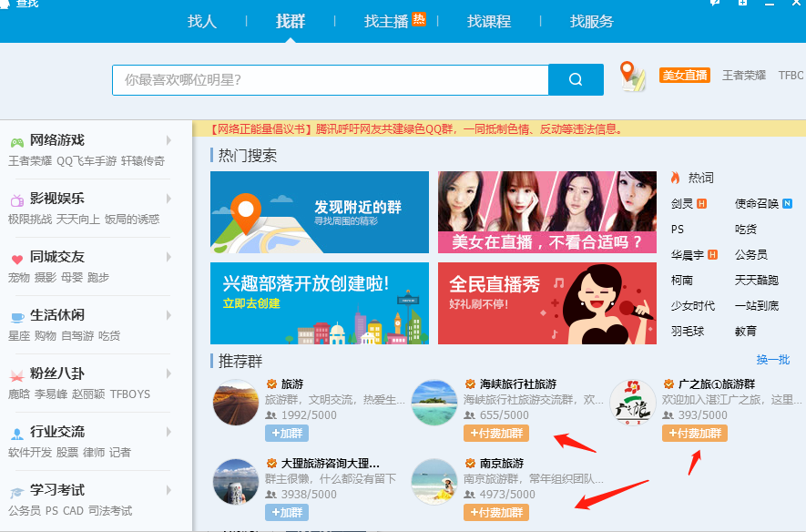Screen dimensions: 806x532
Task: Click +加群 for 大理旅游咨询大理
Action: tap(287, 513)
